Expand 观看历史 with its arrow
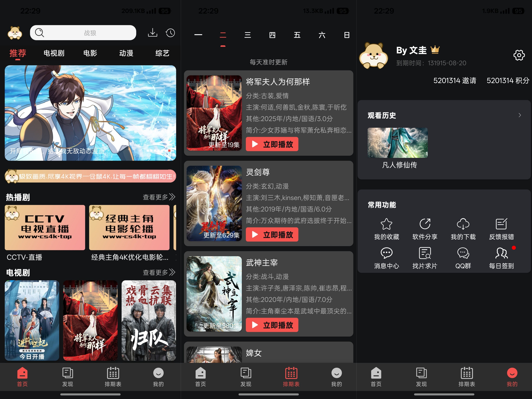Image resolution: width=532 pixels, height=399 pixels. pos(520,115)
